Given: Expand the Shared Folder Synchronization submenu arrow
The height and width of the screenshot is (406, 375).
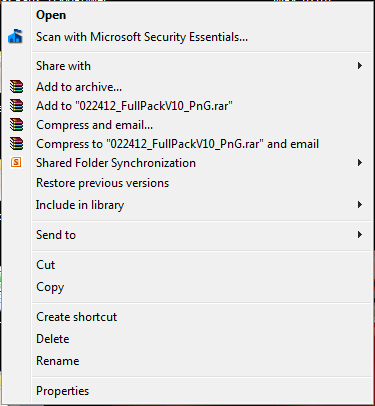Looking at the screenshot, I should click(x=360, y=163).
